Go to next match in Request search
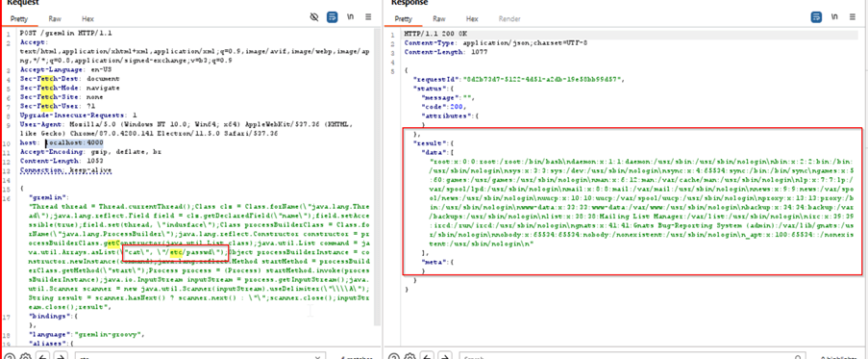This screenshot has height=359, width=868. 62,356
